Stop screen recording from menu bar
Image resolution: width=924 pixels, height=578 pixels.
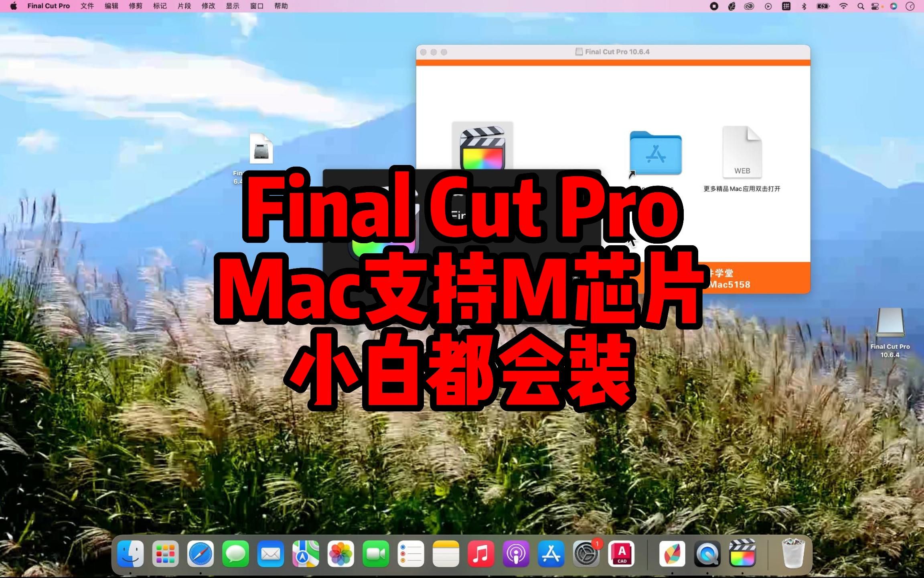(714, 6)
